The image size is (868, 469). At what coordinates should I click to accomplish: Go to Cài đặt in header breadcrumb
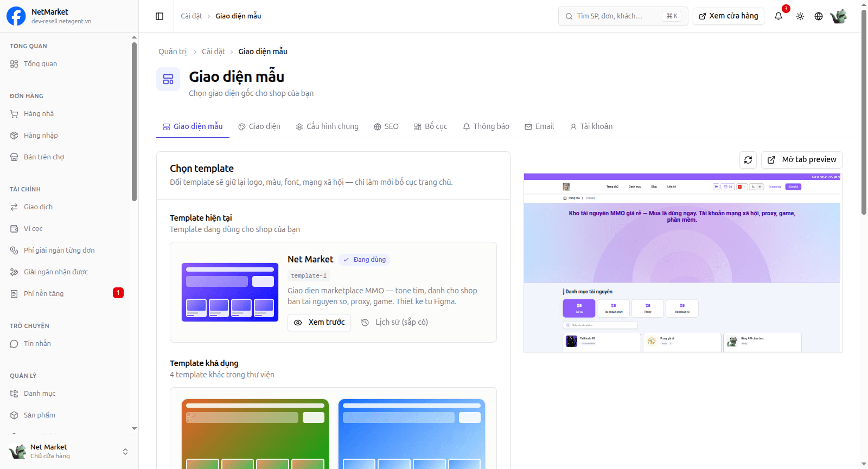(x=192, y=16)
